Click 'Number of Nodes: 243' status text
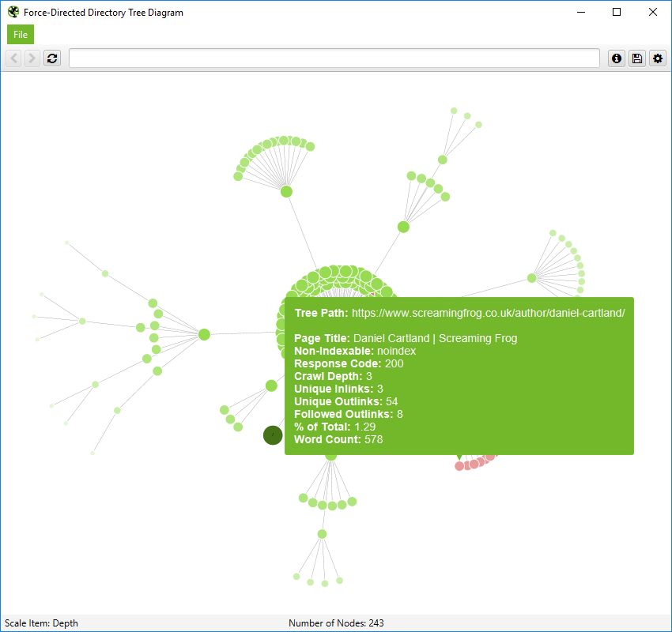This screenshot has height=632, width=672. (x=336, y=623)
